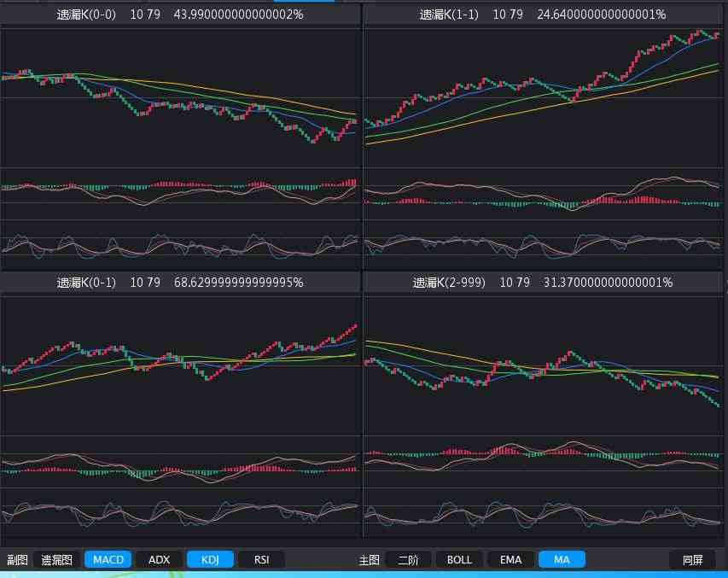Enable the 二阶 main chart option
The height and width of the screenshot is (578, 728).
pos(408,559)
